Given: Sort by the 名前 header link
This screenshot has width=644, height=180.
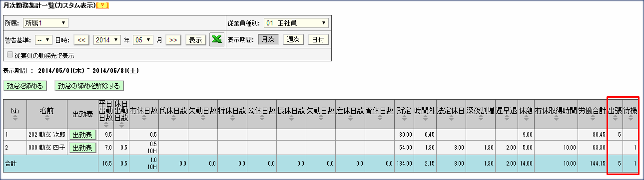Looking at the screenshot, I should coord(47,110).
